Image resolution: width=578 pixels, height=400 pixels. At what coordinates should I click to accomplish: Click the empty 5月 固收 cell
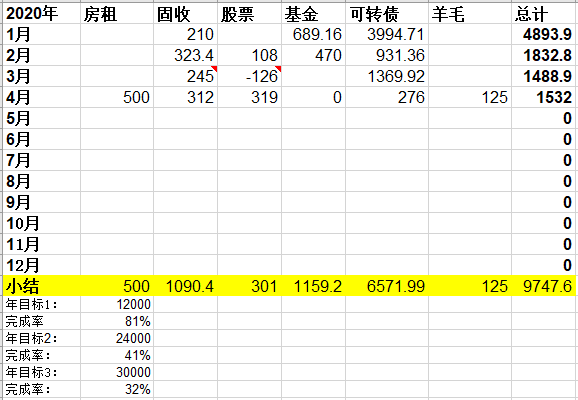(185, 118)
